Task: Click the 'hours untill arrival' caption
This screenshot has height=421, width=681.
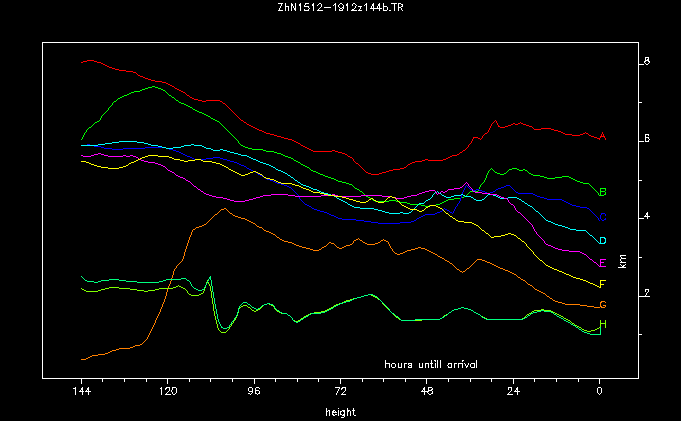Action: [431, 365]
